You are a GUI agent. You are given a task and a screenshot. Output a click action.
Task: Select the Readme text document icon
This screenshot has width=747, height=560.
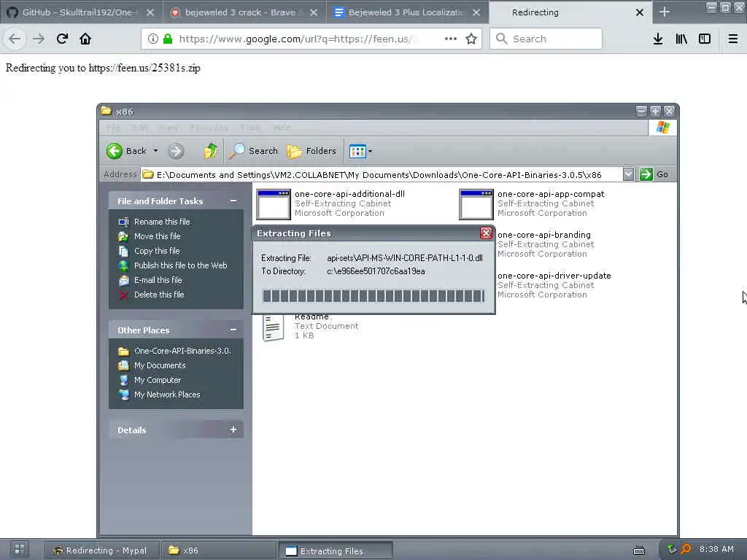pos(273,327)
